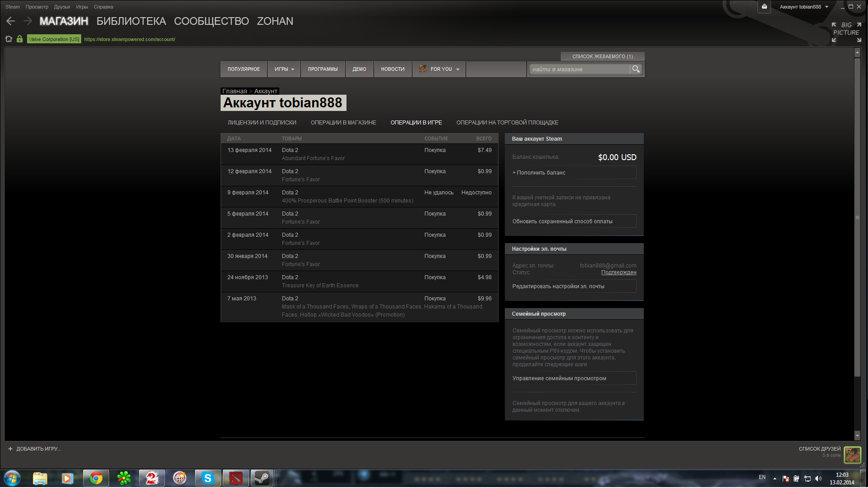This screenshot has height=488, width=868.
Task: Go to БИБЛИОТЕКА section
Action: (131, 21)
